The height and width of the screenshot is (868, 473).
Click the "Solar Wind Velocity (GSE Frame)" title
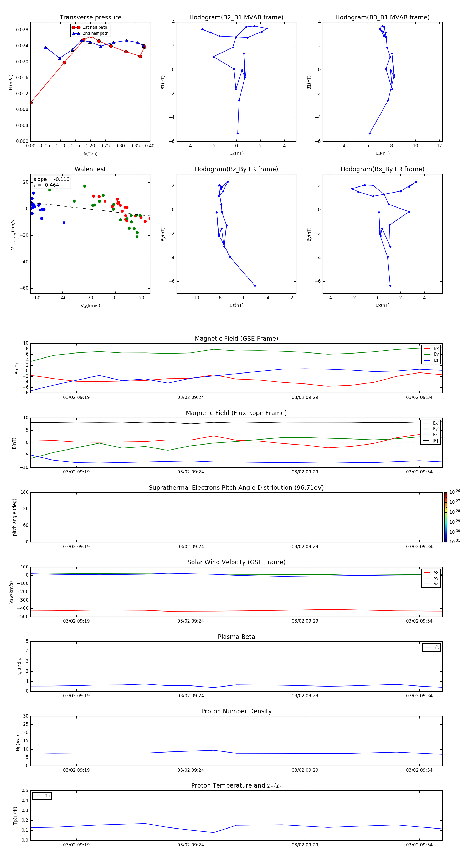pos(236,562)
